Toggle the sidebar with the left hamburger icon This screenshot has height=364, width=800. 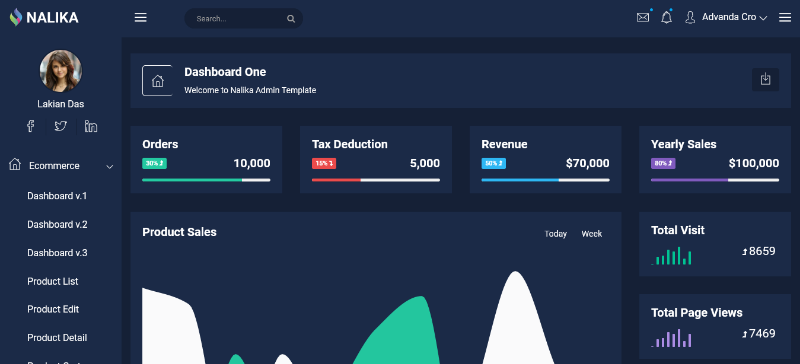140,18
